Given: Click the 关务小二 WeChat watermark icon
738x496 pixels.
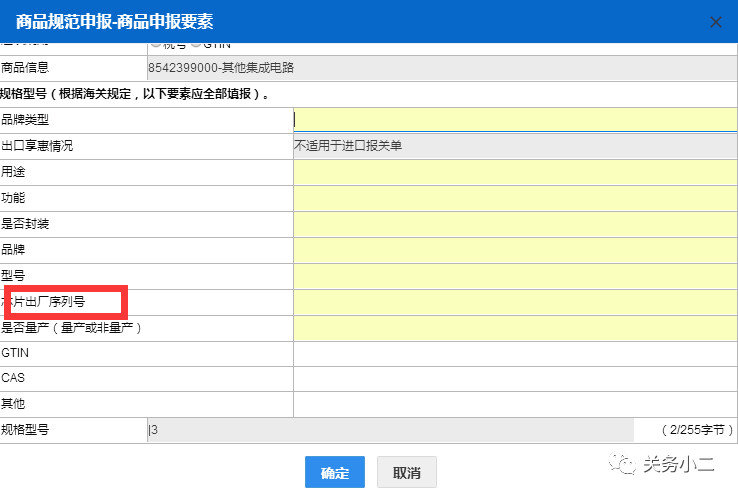Looking at the screenshot, I should click(x=624, y=463).
